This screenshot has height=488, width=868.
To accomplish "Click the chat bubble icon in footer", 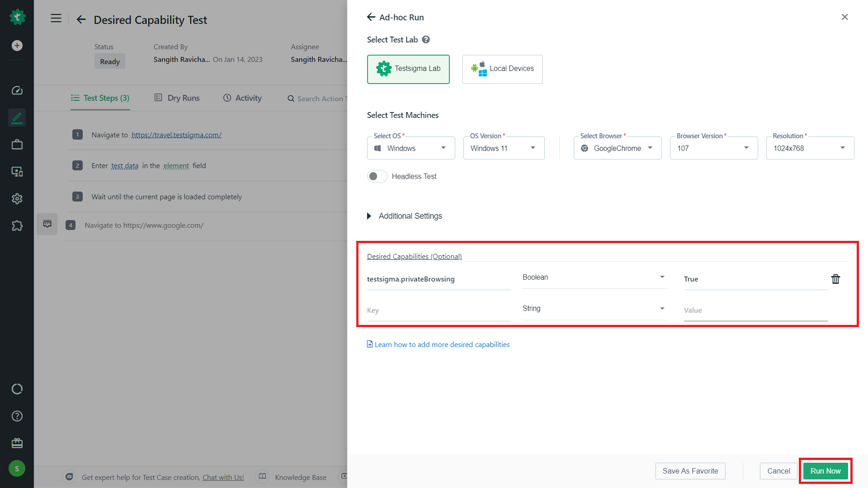I will (x=69, y=477).
